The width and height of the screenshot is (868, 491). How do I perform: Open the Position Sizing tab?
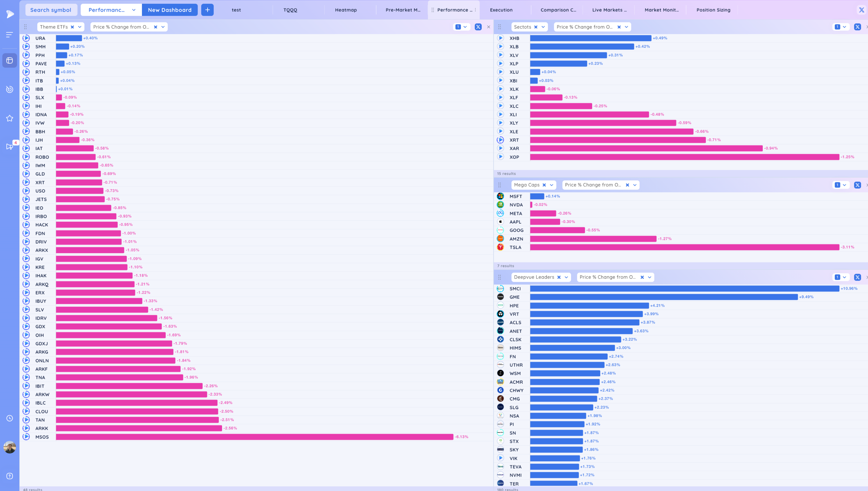coord(713,10)
